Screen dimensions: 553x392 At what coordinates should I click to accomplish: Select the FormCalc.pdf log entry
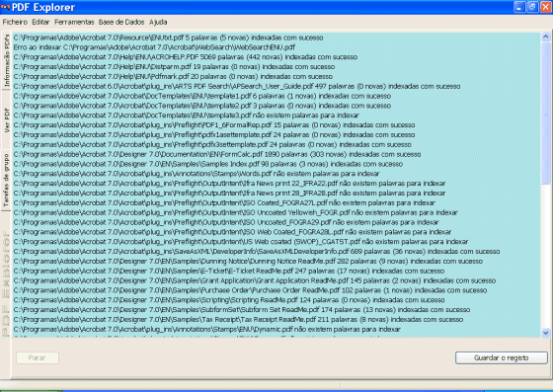[x=217, y=154]
